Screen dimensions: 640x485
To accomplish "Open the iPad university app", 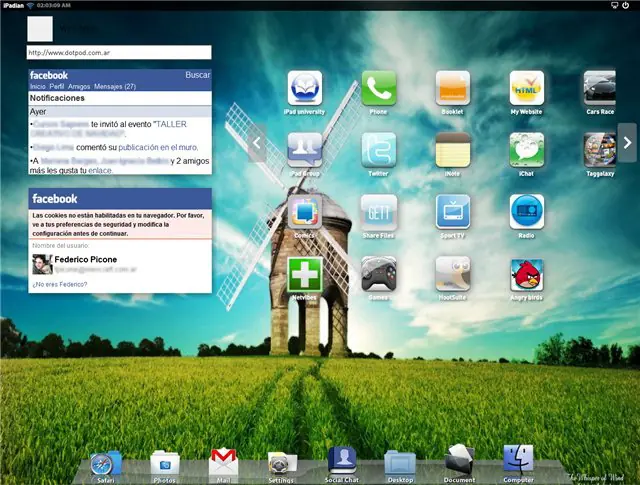I will [x=304, y=88].
